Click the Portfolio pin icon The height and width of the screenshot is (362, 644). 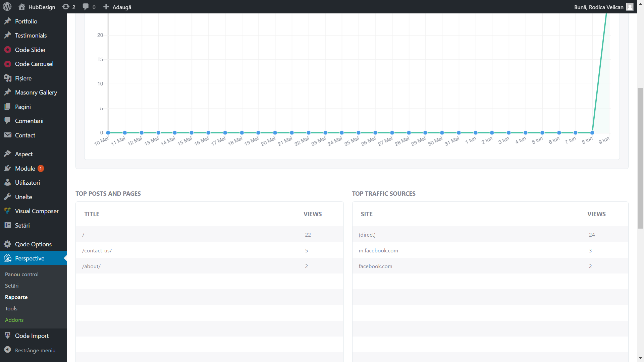click(7, 21)
